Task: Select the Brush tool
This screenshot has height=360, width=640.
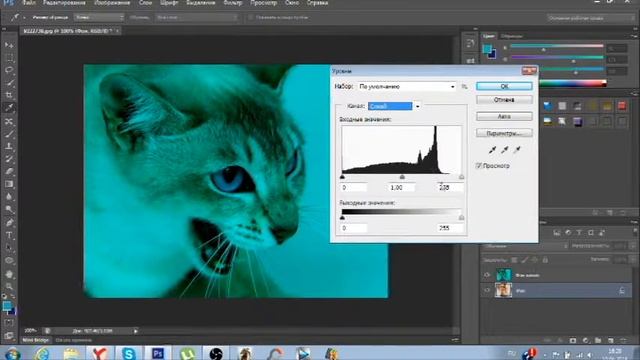Action: 9,134
